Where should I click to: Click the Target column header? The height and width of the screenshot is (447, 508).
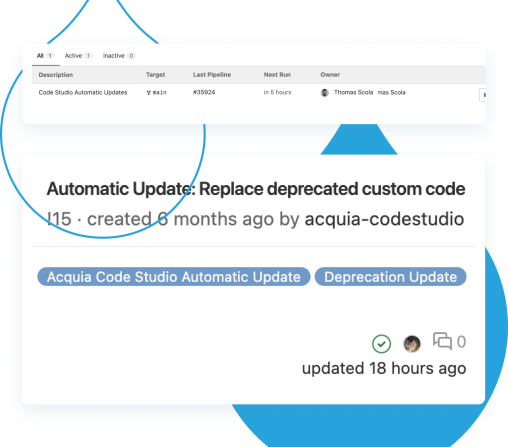155,75
